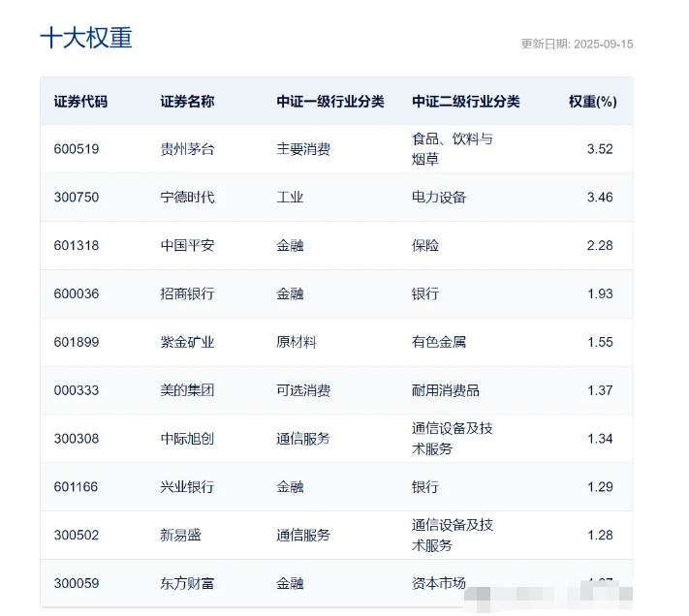This screenshot has width=689, height=616.
Task: Click the weight value 1.37
Action: pyautogui.click(x=600, y=390)
